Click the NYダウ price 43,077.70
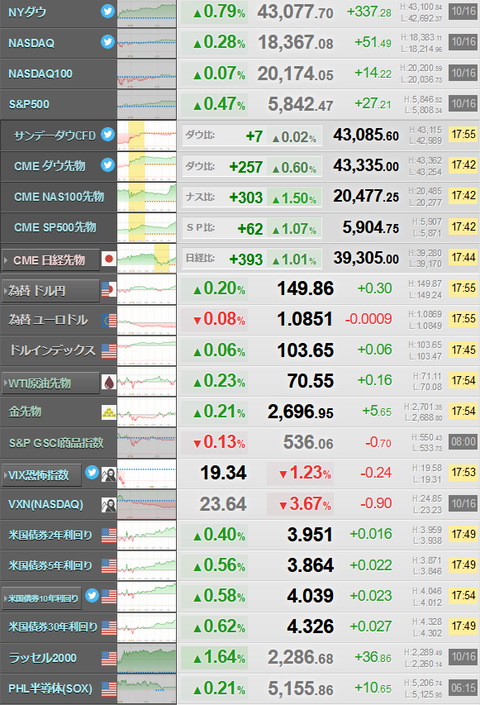This screenshot has height=705, width=480. (295, 12)
